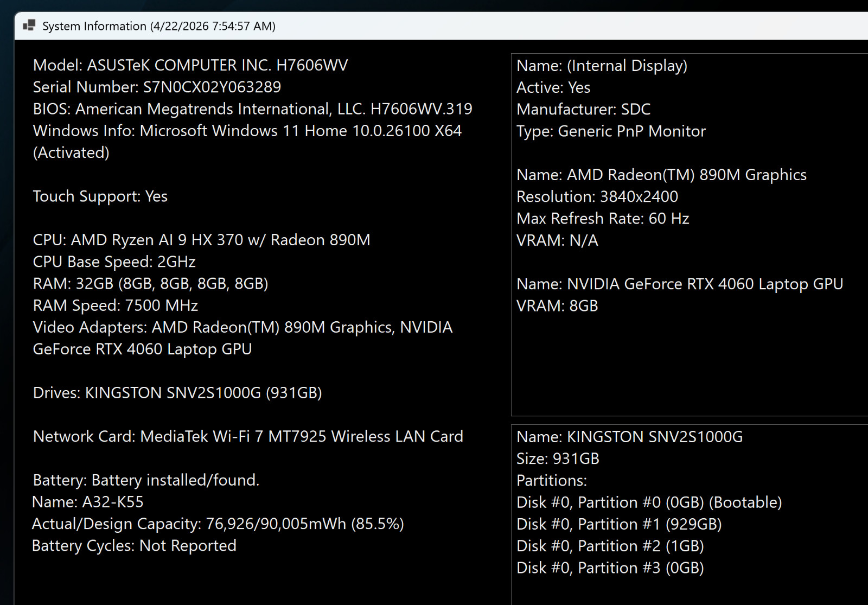Select the Serial Number line text
Viewport: 868px width, 605px height.
(157, 87)
